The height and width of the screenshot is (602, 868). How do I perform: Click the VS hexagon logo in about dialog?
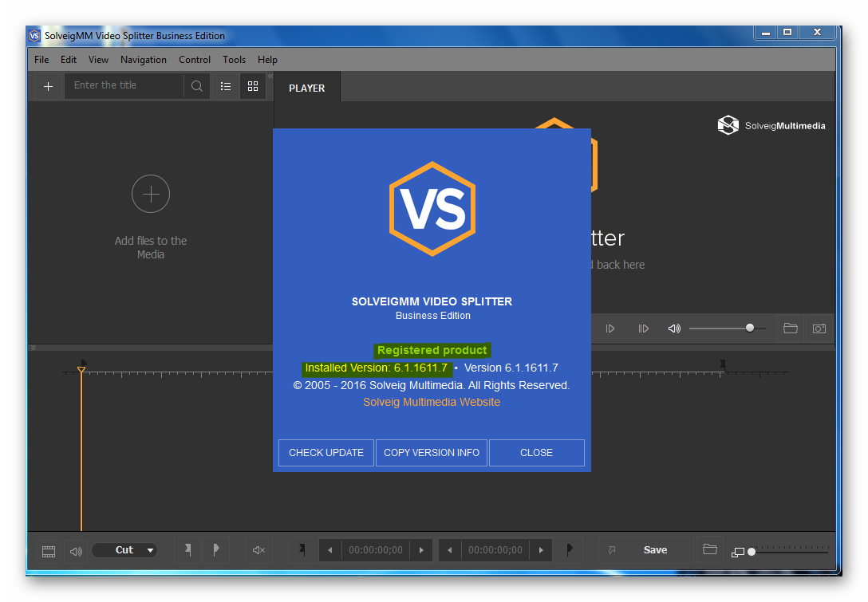[432, 209]
